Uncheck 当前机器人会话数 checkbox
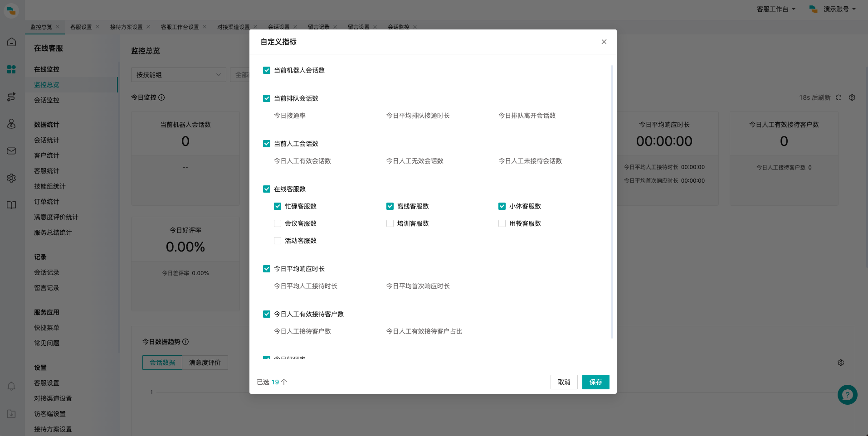Image resolution: width=868 pixels, height=436 pixels. tap(267, 70)
